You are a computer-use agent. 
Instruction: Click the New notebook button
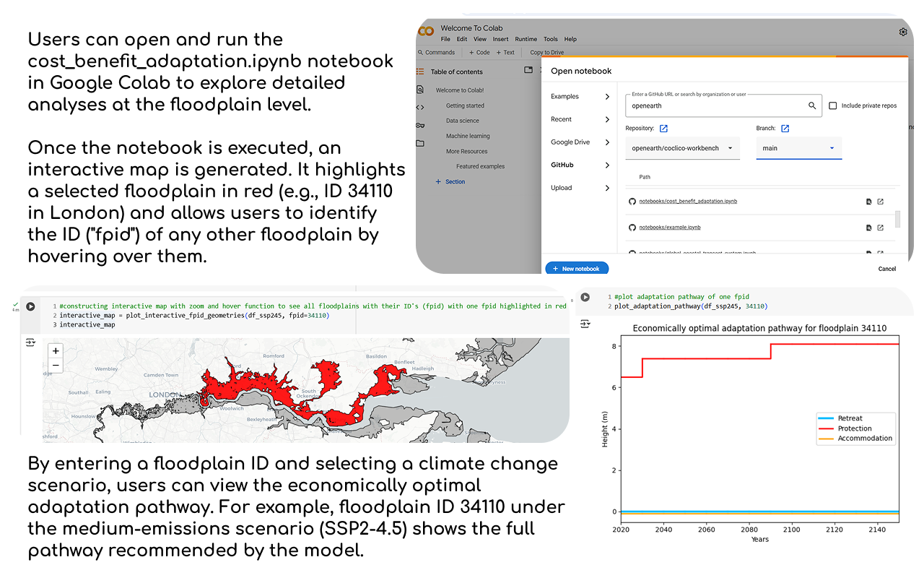click(x=577, y=269)
